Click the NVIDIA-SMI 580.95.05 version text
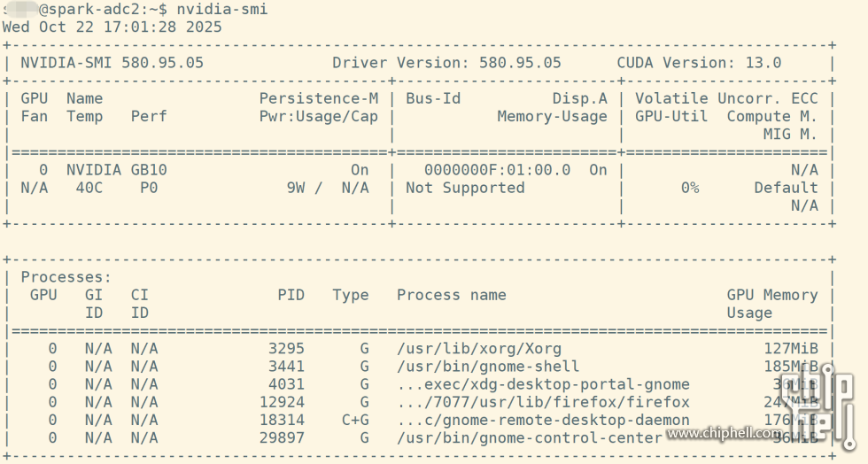This screenshot has height=464, width=868. coord(112,63)
